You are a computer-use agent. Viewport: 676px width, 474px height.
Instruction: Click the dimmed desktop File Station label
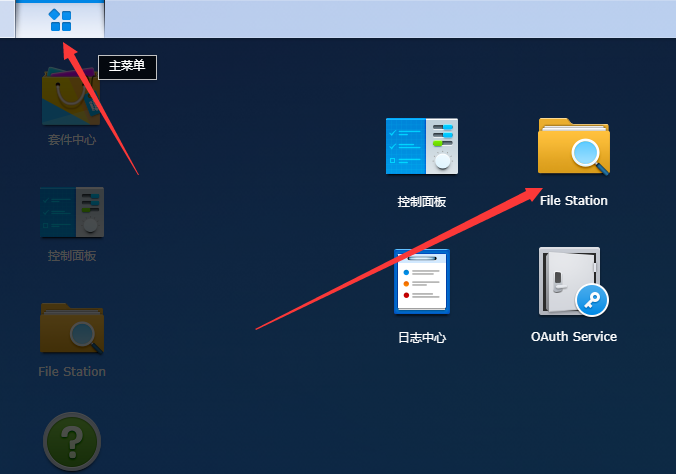[72, 371]
